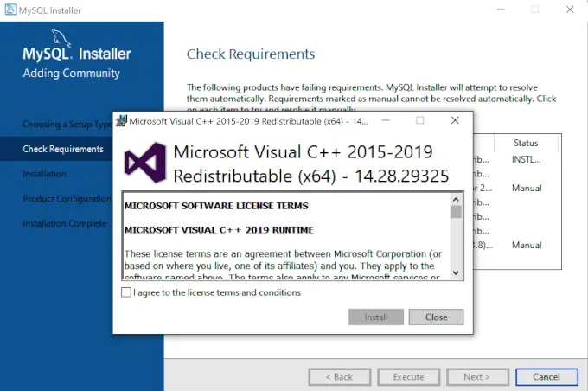
Task: Close the Visual C++ dialog with X
Action: 455,120
